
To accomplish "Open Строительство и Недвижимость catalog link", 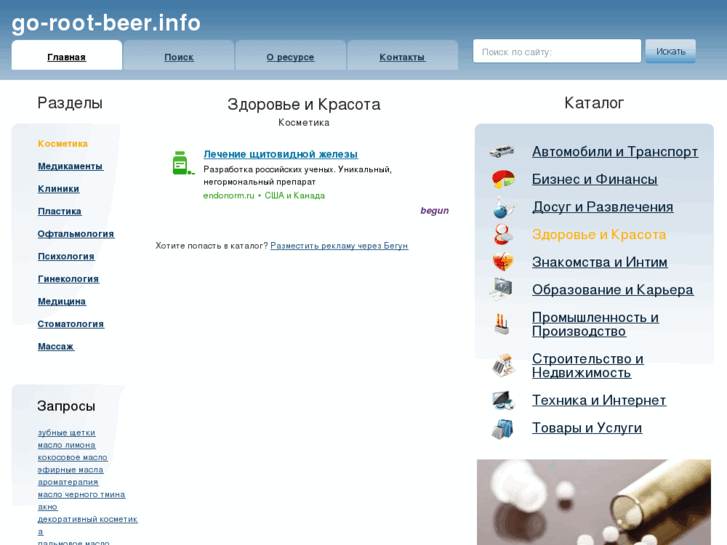I will [587, 365].
